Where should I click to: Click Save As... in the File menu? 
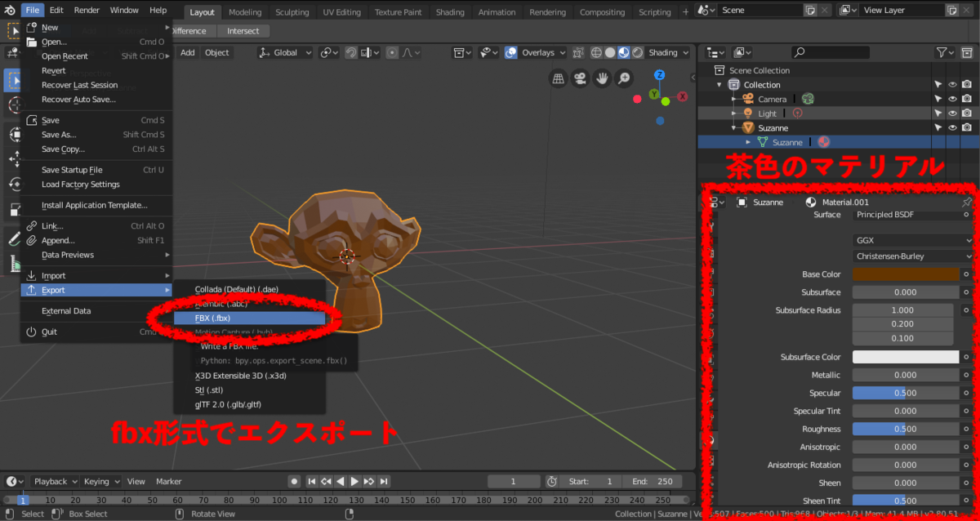96,135
